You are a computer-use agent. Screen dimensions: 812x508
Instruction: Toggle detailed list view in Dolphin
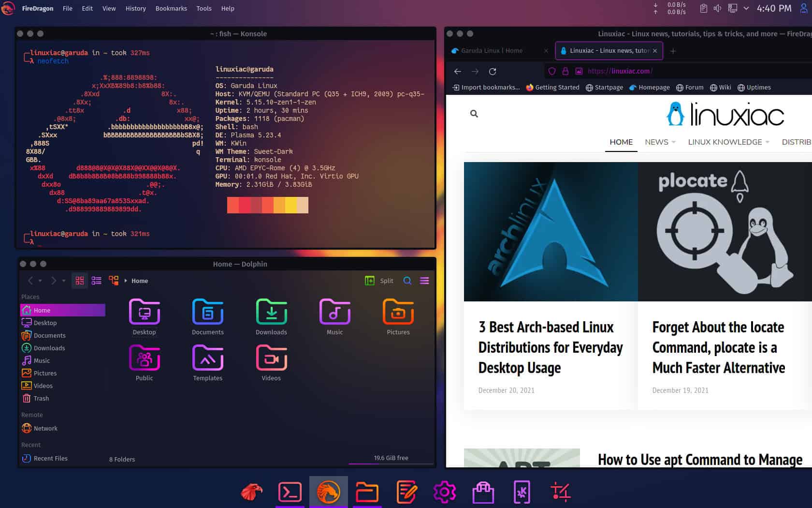(96, 281)
